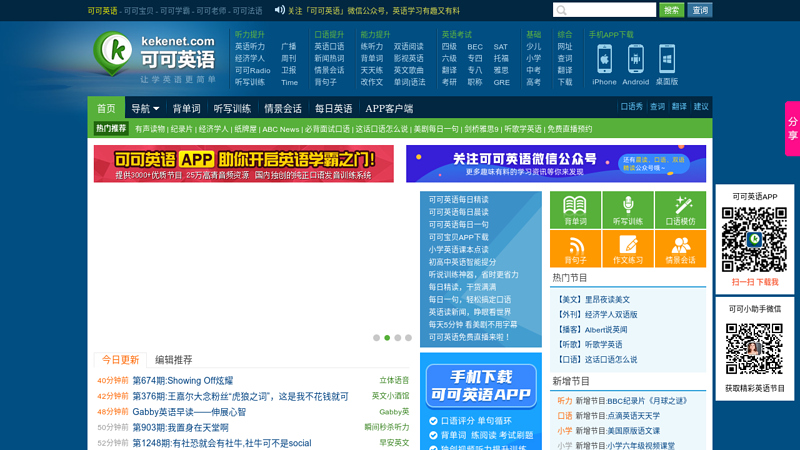Open 可可法语 link in top bar
Viewport: 800px width, 450px height.
[x=247, y=11]
